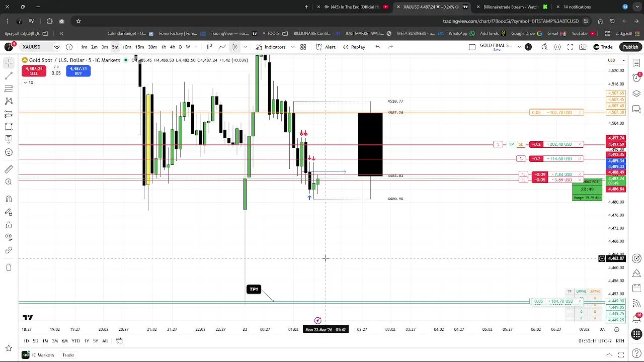Viewport: 644px width, 362px height.
Task: Expand the GOLD FINAL layout dropdown
Action: [519, 47]
